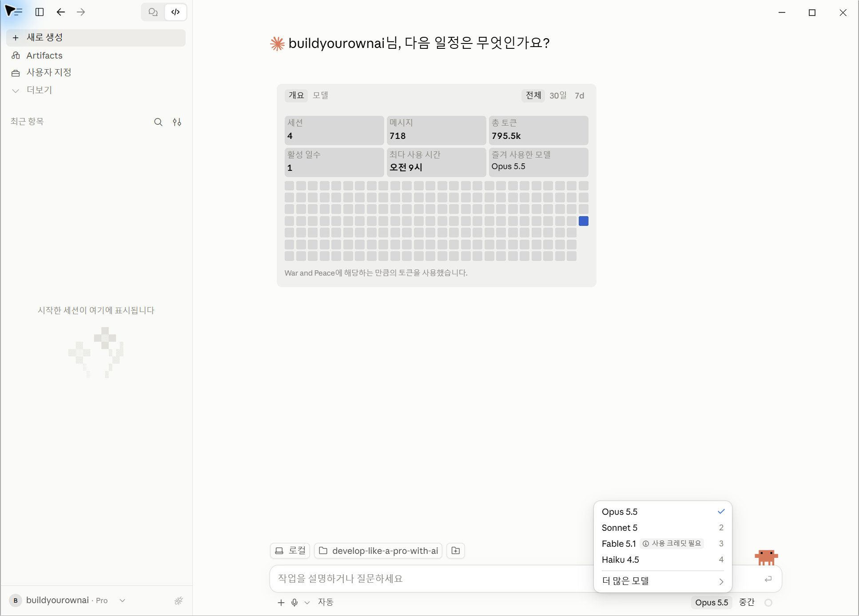Click the info icon on Fable 5.1
859x616 pixels.
click(646, 544)
